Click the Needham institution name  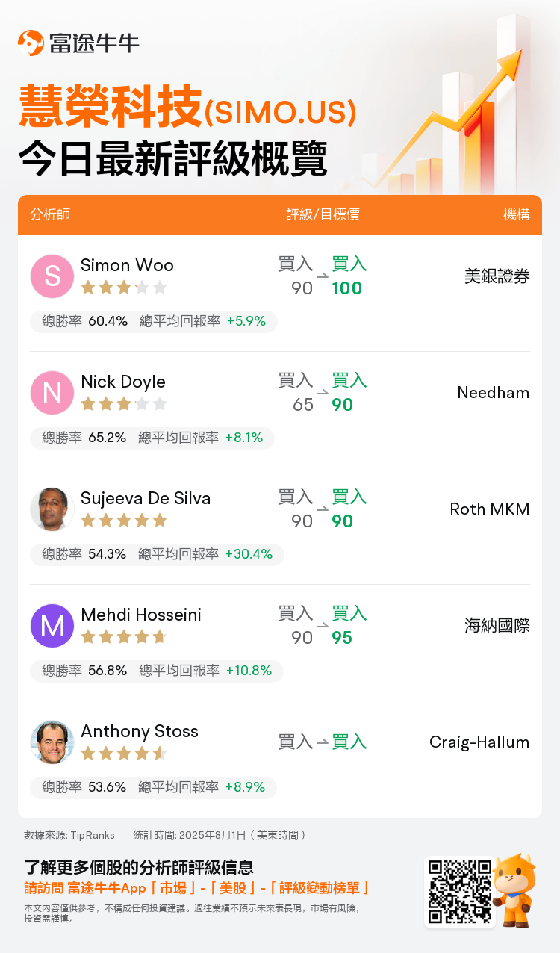493,393
